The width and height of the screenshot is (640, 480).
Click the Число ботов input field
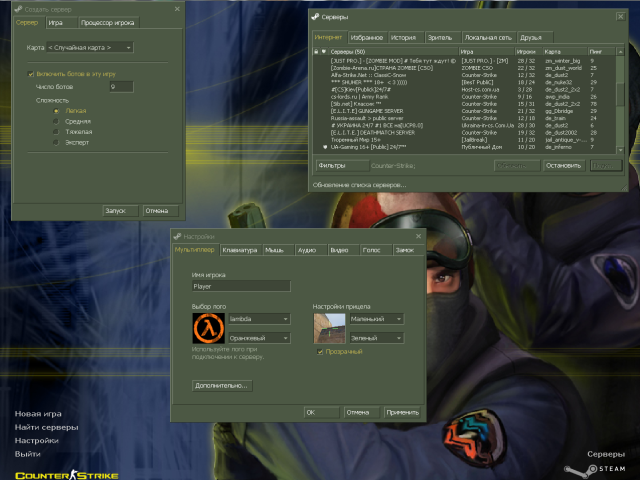coord(121,87)
